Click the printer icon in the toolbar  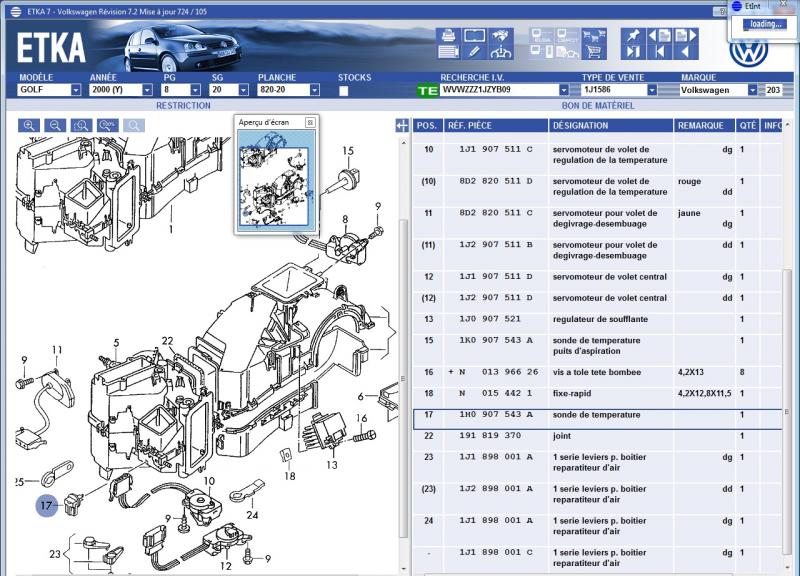coord(448,36)
